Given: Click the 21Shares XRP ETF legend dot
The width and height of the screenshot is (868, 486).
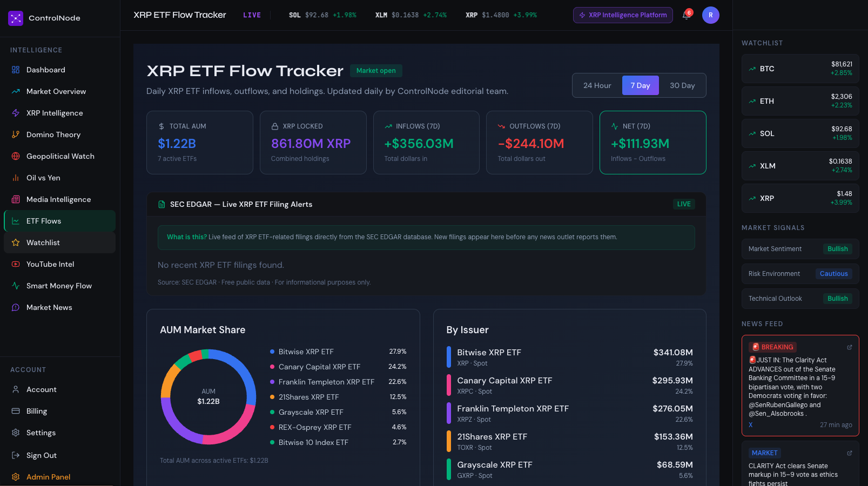Looking at the screenshot, I should [x=272, y=397].
